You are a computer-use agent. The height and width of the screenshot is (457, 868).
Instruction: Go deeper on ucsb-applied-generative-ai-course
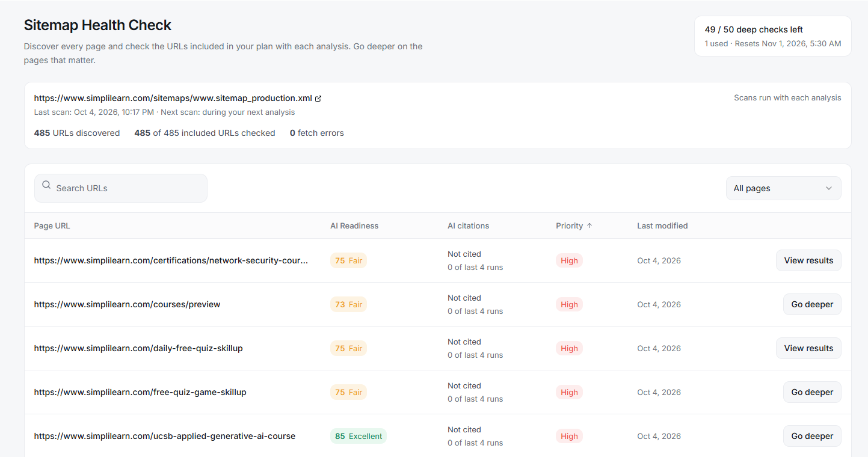pos(812,436)
